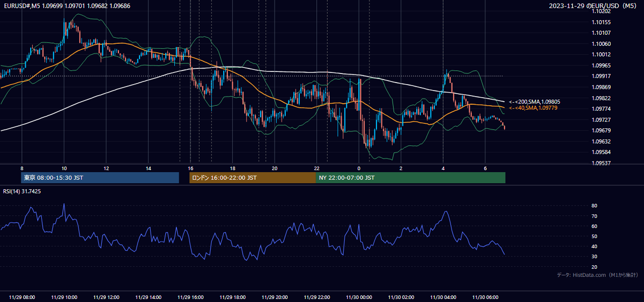644x302 pixels.
Task: Click the 11/29 18:00 time axis label
Action: click(x=232, y=297)
